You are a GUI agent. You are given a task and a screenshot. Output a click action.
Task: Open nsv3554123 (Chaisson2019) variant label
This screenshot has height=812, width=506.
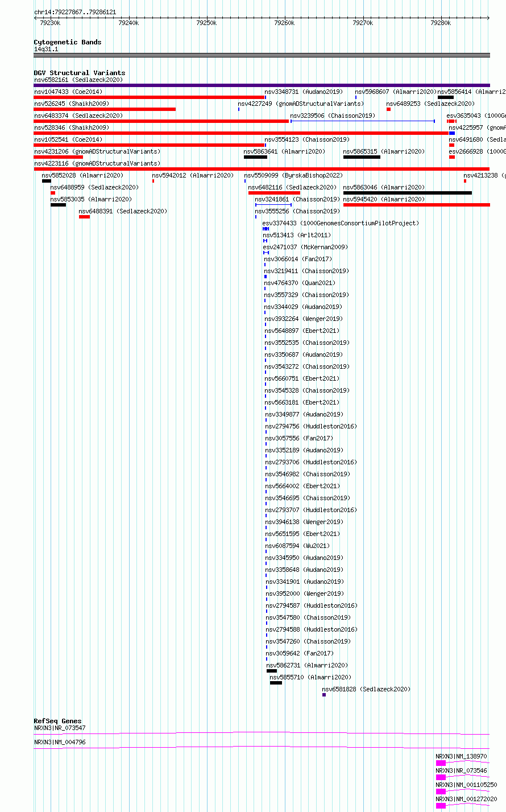(x=306, y=140)
